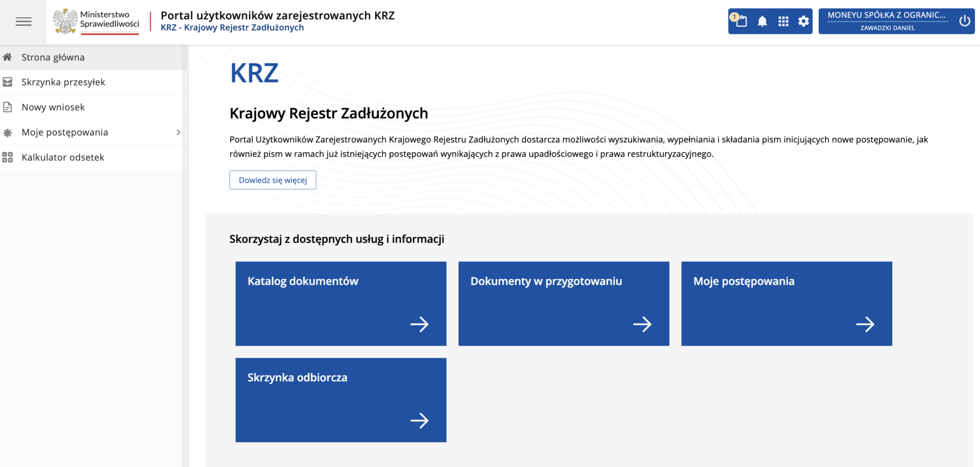Click the document icon beside Nowy wniosek
This screenshot has height=467, width=980.
pyautogui.click(x=8, y=107)
